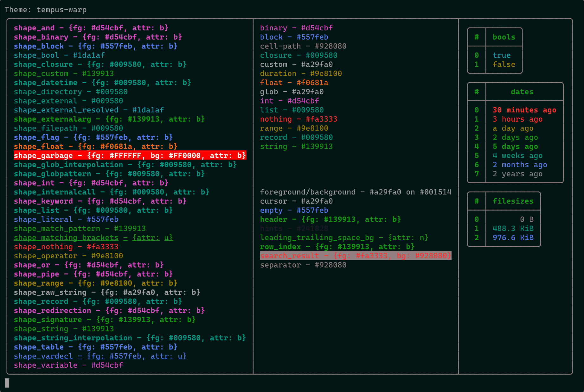This screenshot has width=584, height=392.
Task: Click shape_external_resolved text
Action: (x=89, y=110)
